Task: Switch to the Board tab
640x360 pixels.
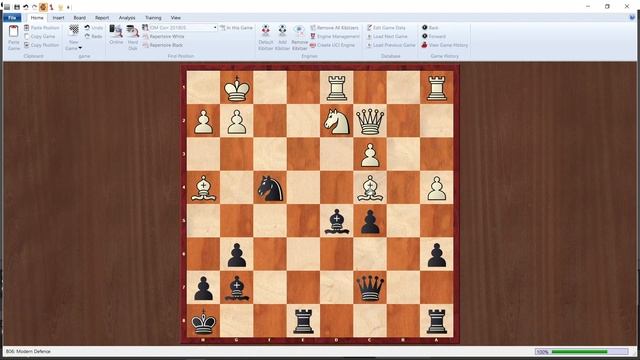Action: coord(80,18)
